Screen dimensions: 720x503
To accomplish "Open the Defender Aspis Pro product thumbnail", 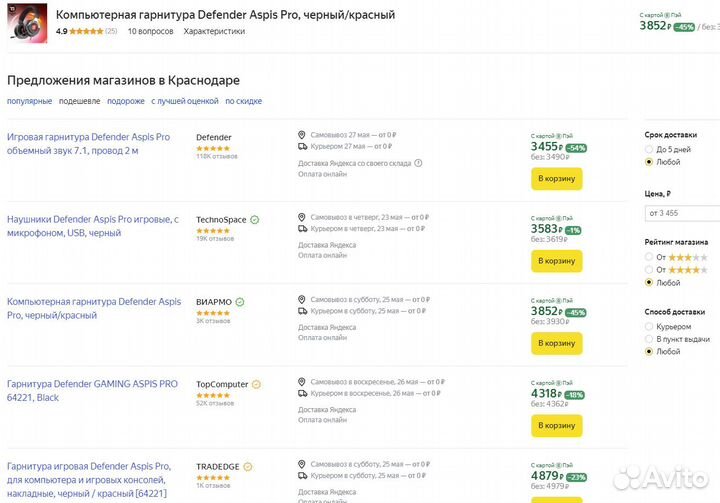I will 27,23.
